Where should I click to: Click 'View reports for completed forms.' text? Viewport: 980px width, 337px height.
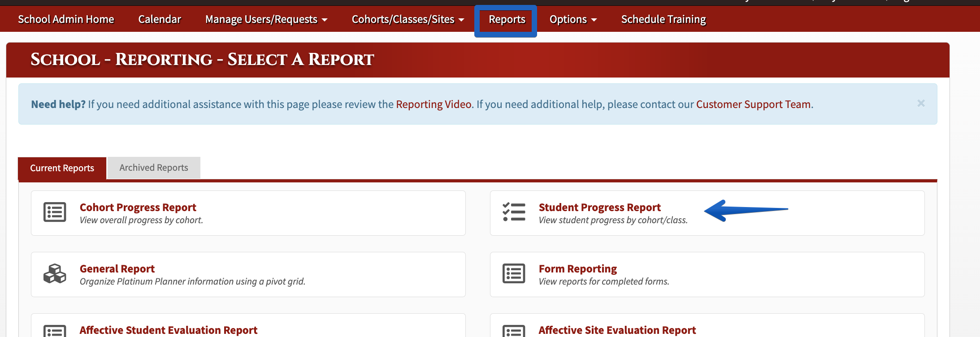(x=604, y=281)
